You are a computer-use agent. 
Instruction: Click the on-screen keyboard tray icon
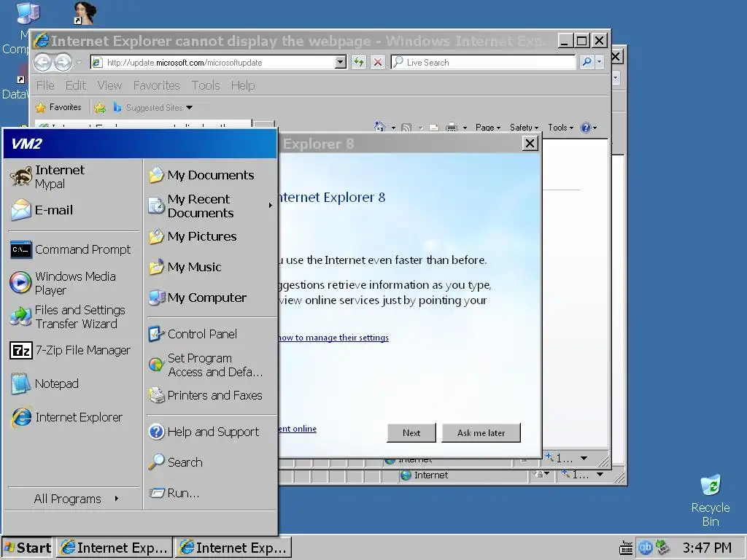(x=626, y=548)
